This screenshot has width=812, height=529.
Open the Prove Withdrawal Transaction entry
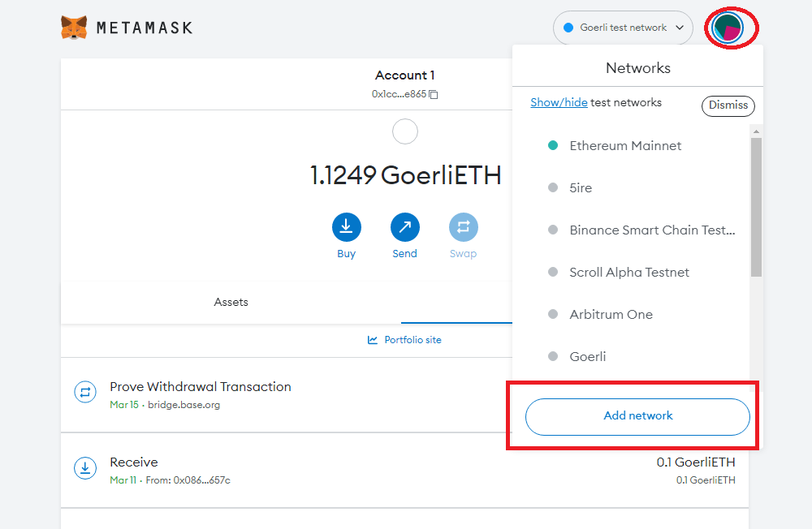[287, 395]
